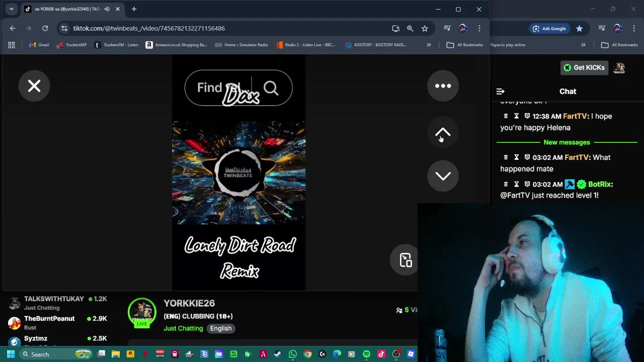Image resolution: width=644 pixels, height=362 pixels.
Task: Open Home :: Simulator Radio bookmark
Action: coord(241,45)
